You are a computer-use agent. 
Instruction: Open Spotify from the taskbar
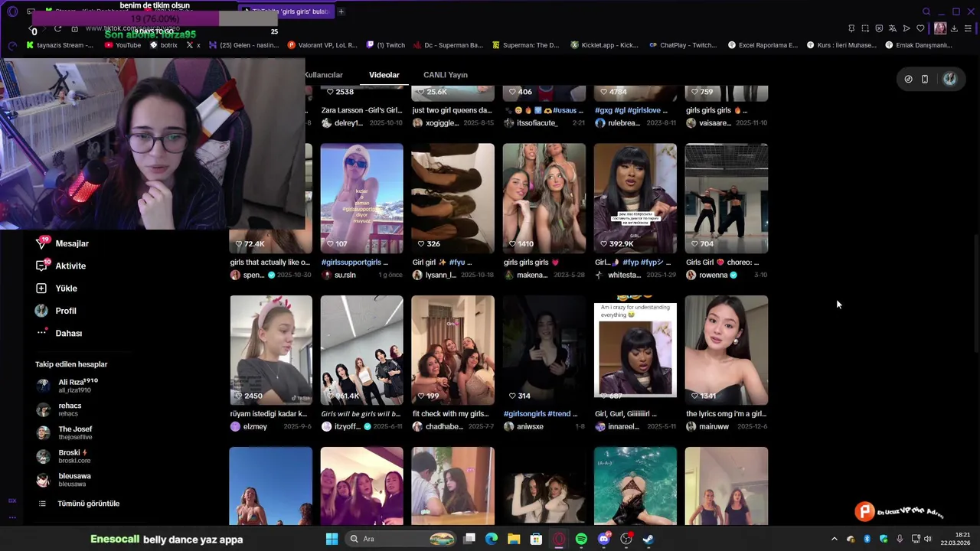point(581,539)
